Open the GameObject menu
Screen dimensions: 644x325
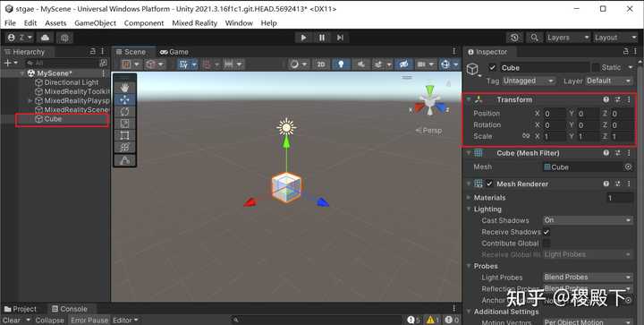[96, 23]
